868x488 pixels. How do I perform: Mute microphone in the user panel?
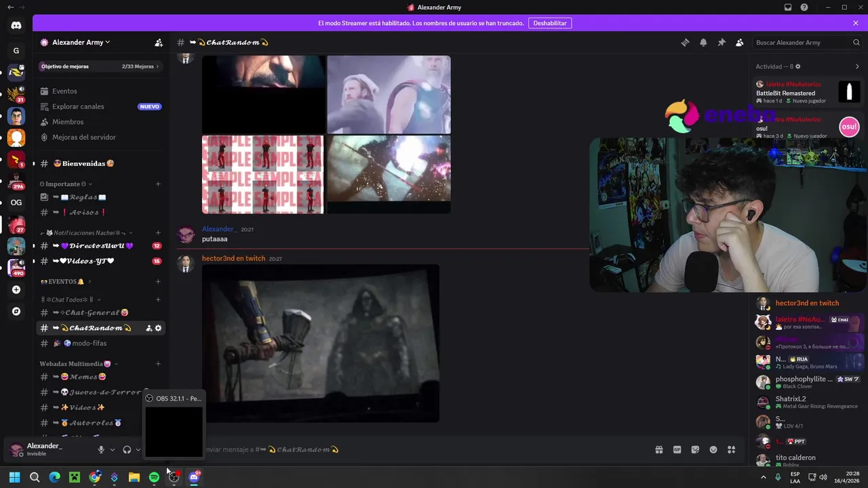(101, 449)
